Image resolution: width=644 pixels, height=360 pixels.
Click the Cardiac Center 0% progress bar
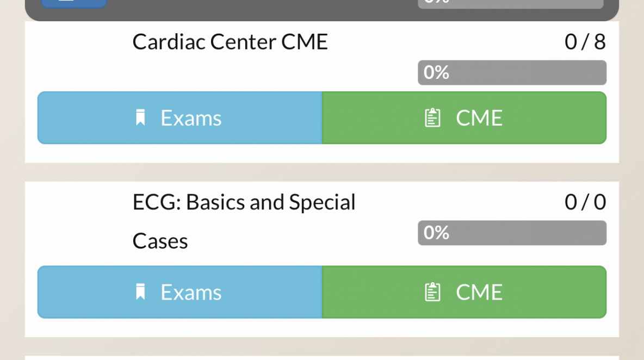(512, 73)
